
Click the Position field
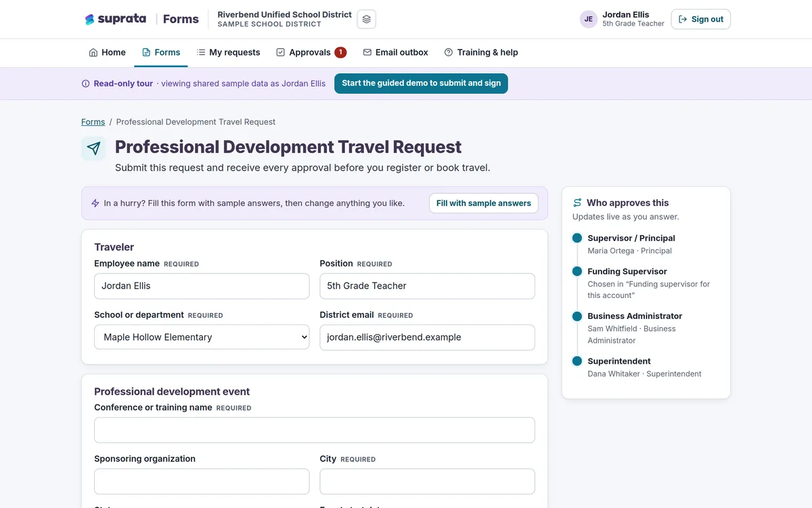pos(427,286)
